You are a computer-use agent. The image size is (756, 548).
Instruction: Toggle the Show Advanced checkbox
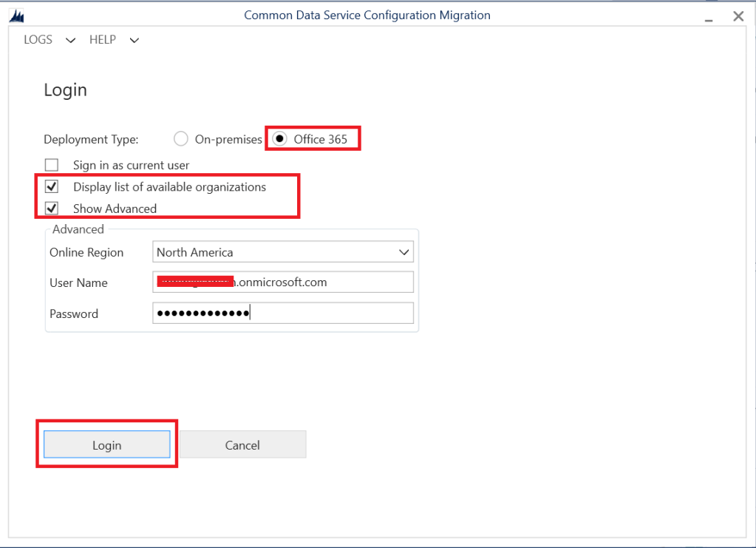pyautogui.click(x=52, y=209)
